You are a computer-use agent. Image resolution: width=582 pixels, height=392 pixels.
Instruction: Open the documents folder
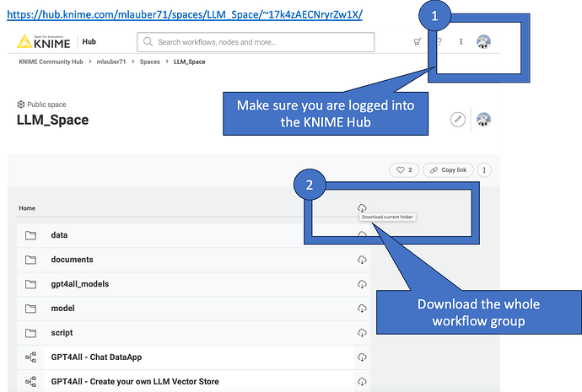tap(72, 260)
